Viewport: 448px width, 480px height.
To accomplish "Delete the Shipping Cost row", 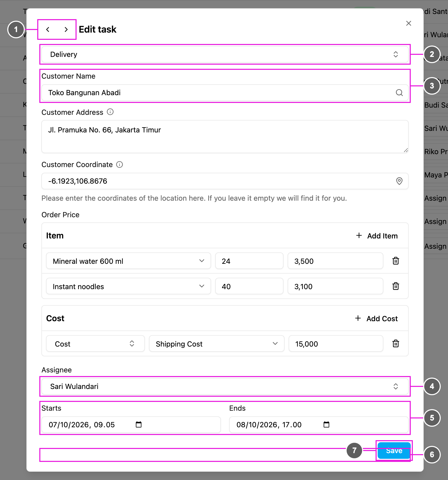I will pyautogui.click(x=396, y=343).
